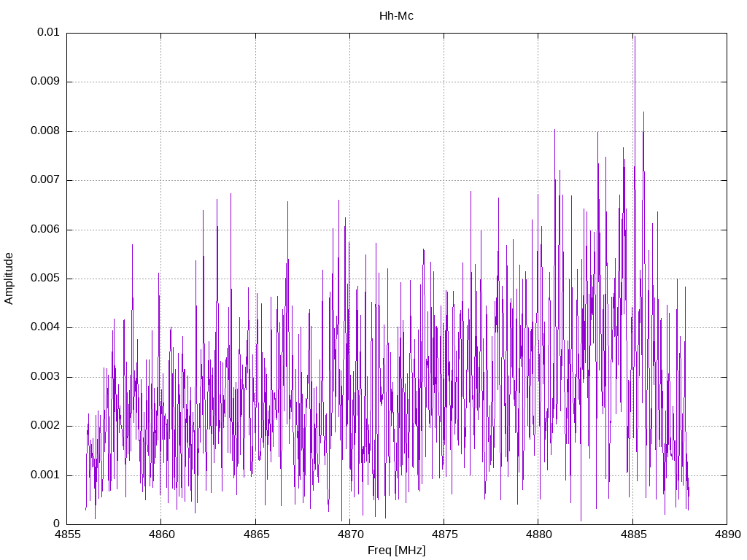
Task: Click the Freq [MHz] x-axis label
Action: [x=396, y=551]
